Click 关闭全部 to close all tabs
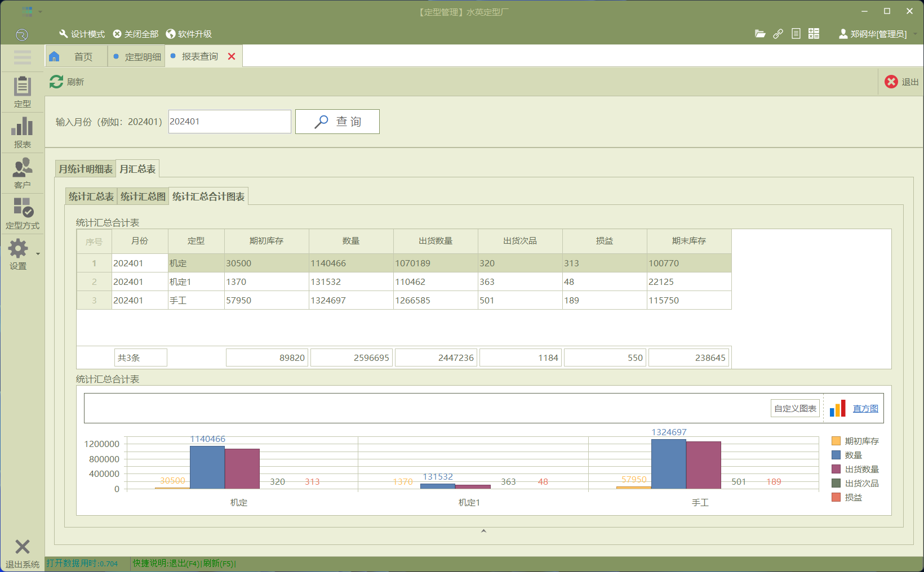924x572 pixels. pos(136,34)
